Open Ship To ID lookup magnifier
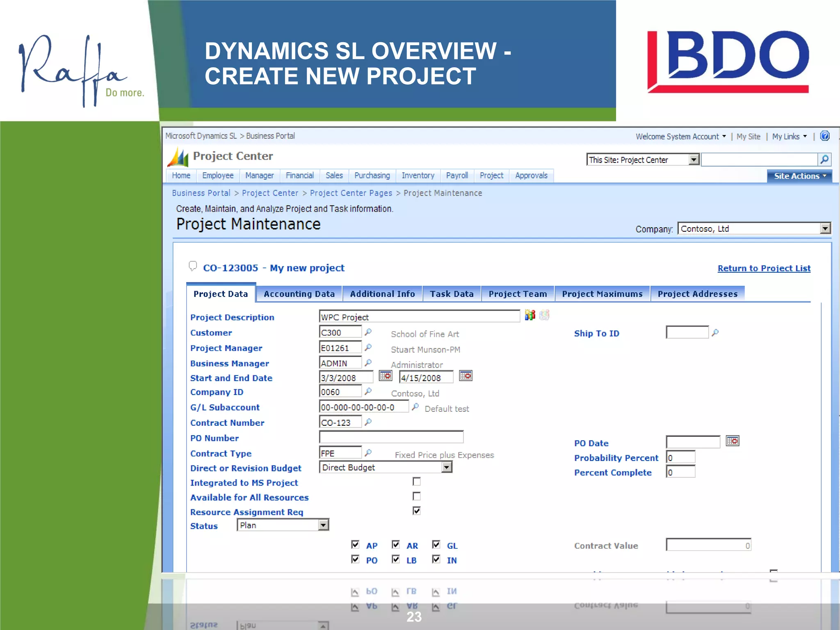Image resolution: width=840 pixels, height=630 pixels. tap(715, 333)
